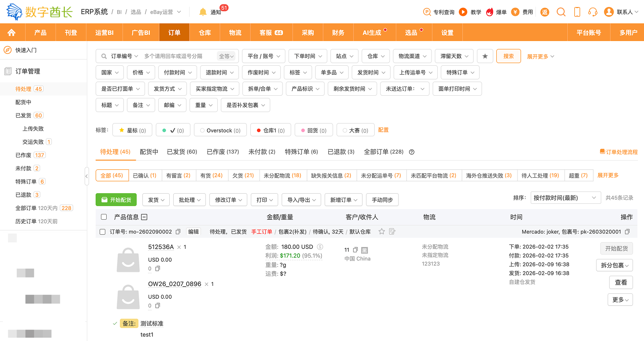The height and width of the screenshot is (341, 644).
Task: Open the 仓库 menu in navigation bar
Action: pyautogui.click(x=205, y=33)
